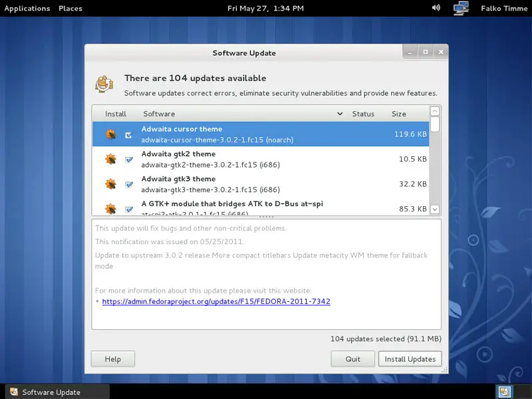Click the sort arrow in Software column header
Image resolution: width=532 pixels, height=399 pixels.
pos(340,114)
